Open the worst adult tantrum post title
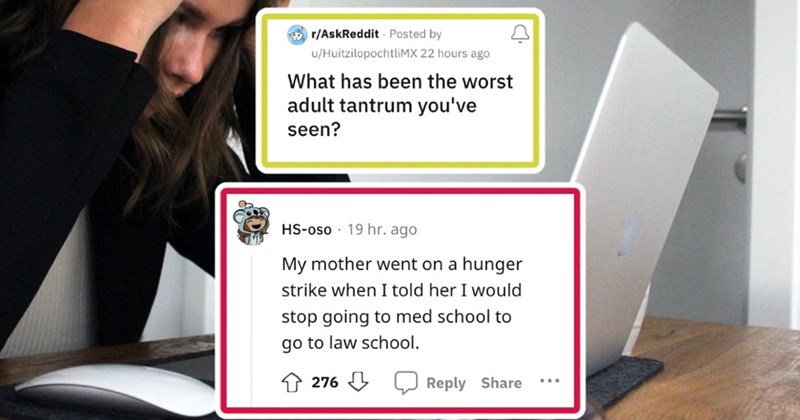This screenshot has height=420, width=800. pos(400,106)
